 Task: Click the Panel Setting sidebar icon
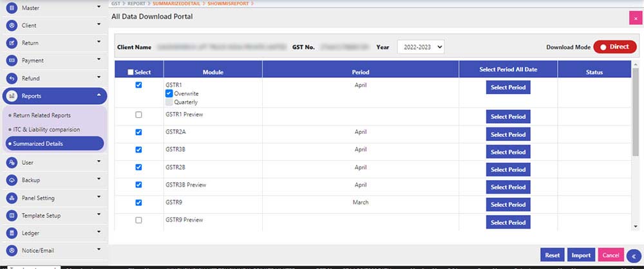pos(11,198)
